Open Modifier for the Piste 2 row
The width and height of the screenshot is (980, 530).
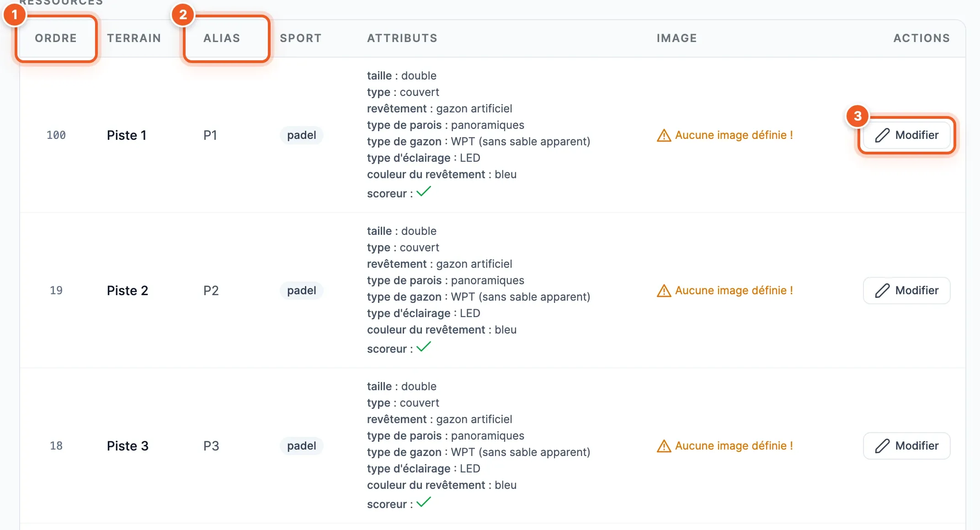click(906, 291)
